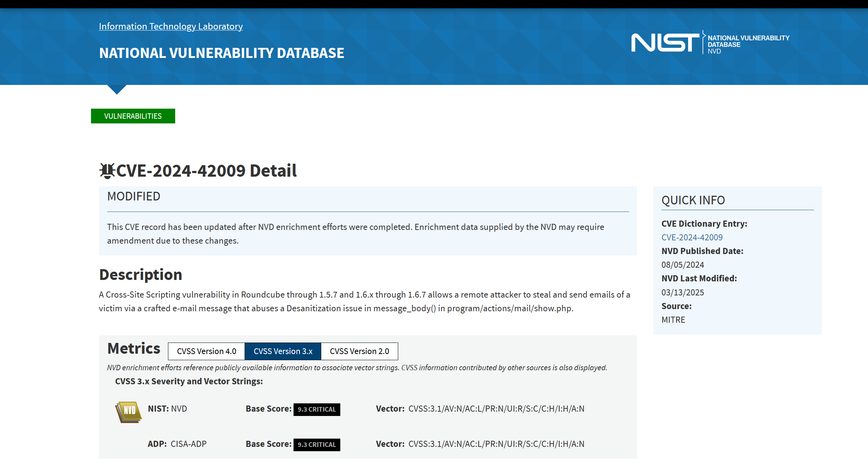Viewport: 868px width, 471px height.
Task: Click the Quick Info panel heading
Action: tap(693, 200)
